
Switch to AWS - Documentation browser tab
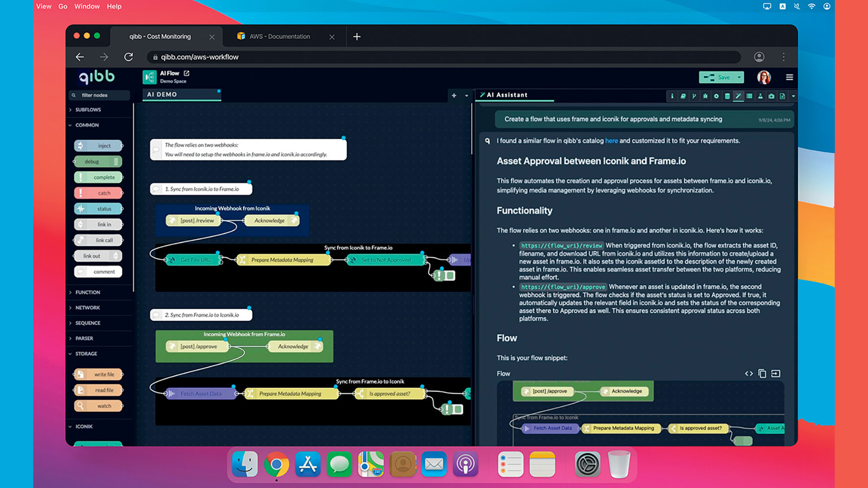[279, 37]
